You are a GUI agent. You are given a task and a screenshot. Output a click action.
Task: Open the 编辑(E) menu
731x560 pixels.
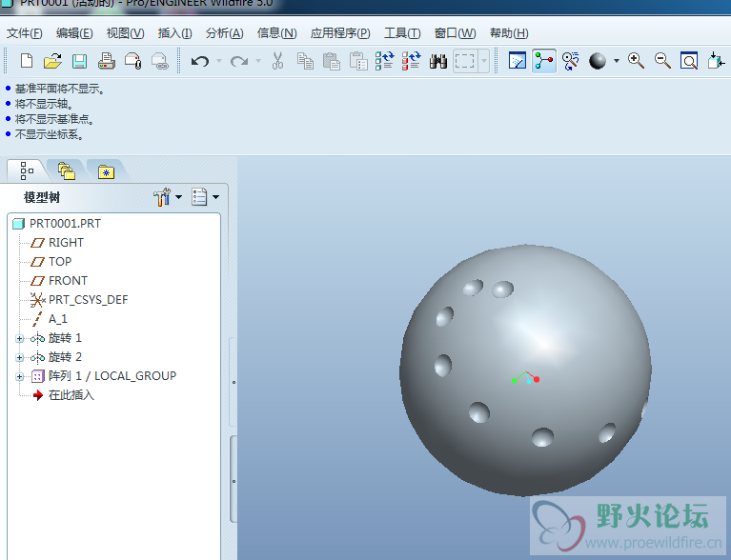pyautogui.click(x=74, y=33)
